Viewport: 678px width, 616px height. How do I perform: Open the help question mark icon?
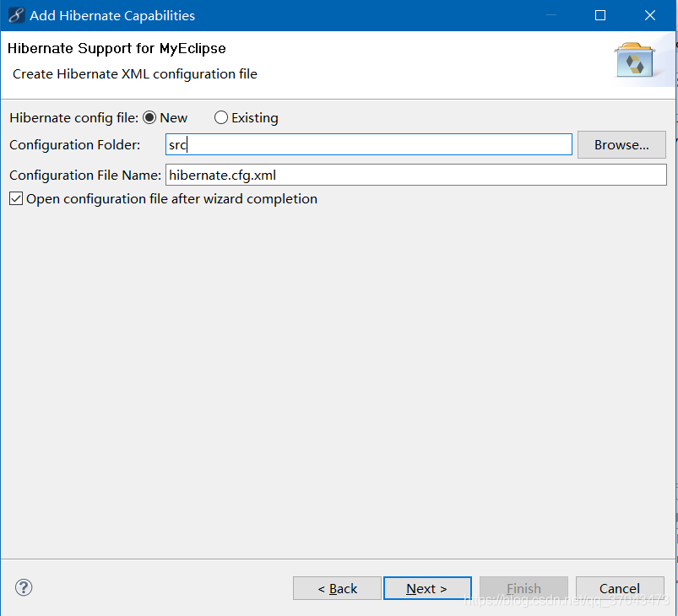tap(24, 587)
